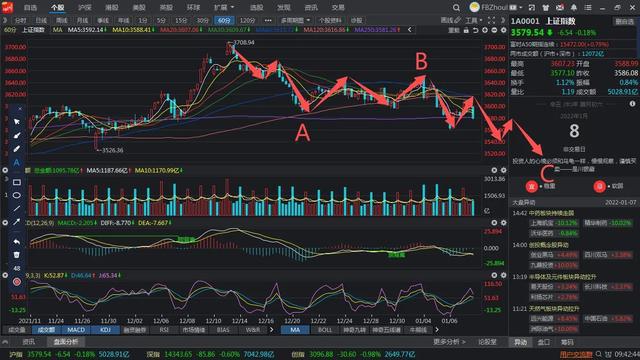This screenshot has height=360, width=640.
Task: Click the red record color circle
Action: pyautogui.click(x=17, y=282)
